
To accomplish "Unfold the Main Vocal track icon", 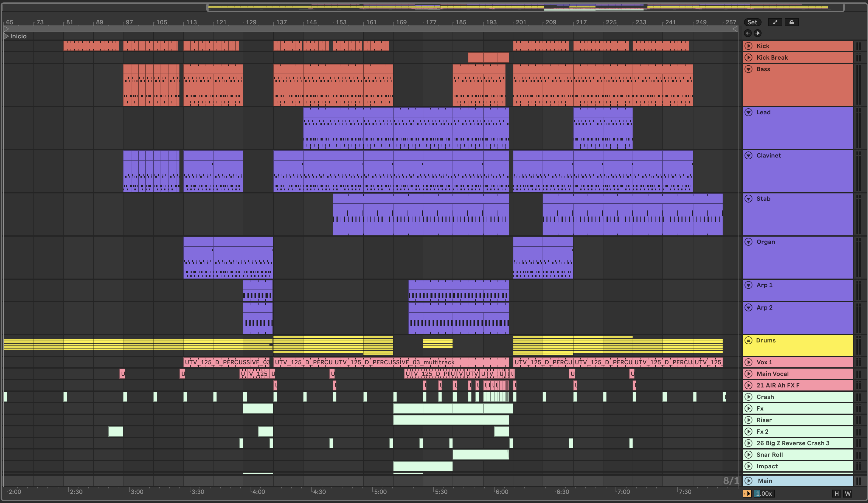I will click(x=748, y=374).
